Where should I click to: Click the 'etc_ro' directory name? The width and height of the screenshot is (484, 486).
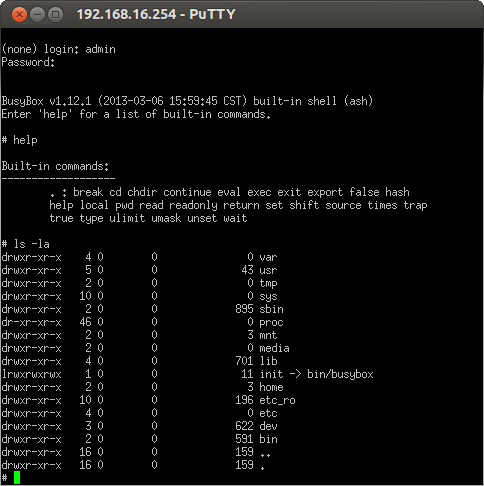(277, 400)
